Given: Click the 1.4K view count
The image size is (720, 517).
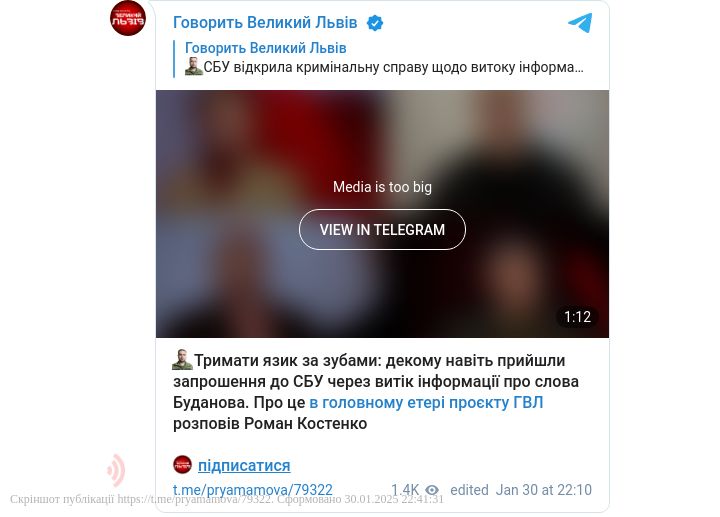Looking at the screenshot, I should click(405, 490).
